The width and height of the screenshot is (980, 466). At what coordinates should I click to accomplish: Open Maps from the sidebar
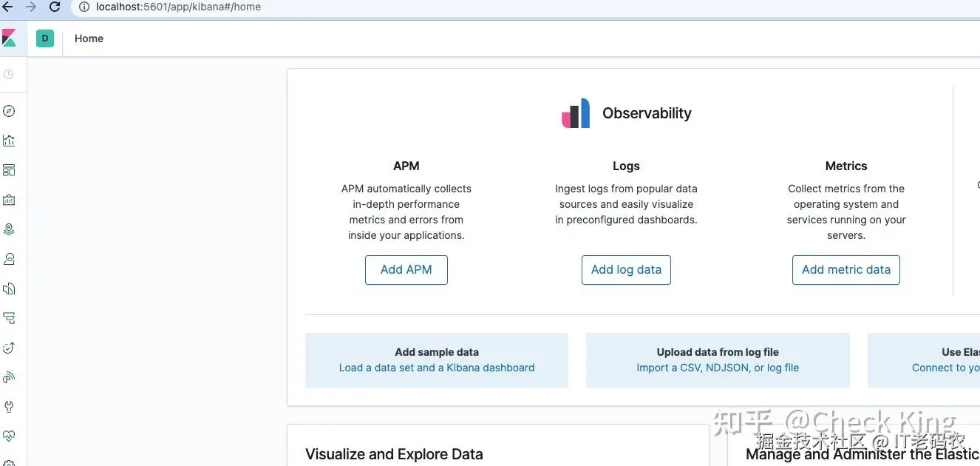[9, 229]
